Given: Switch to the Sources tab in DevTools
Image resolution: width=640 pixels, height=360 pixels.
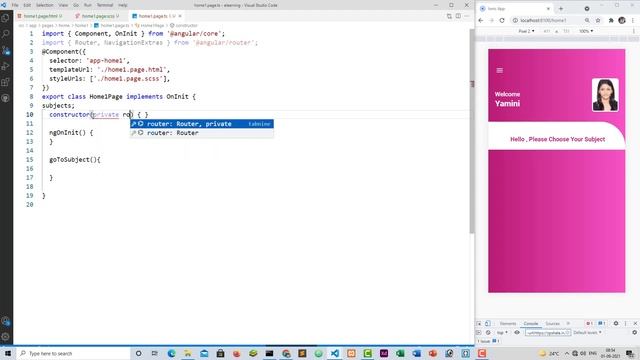Looking at the screenshot, I should 552,323.
